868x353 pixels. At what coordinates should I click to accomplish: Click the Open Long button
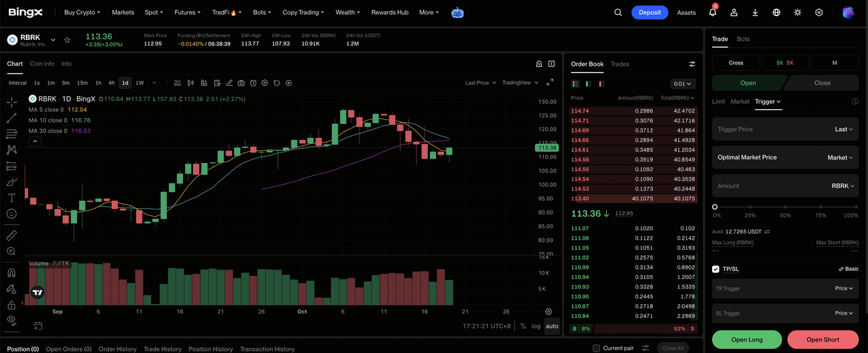[x=747, y=339]
